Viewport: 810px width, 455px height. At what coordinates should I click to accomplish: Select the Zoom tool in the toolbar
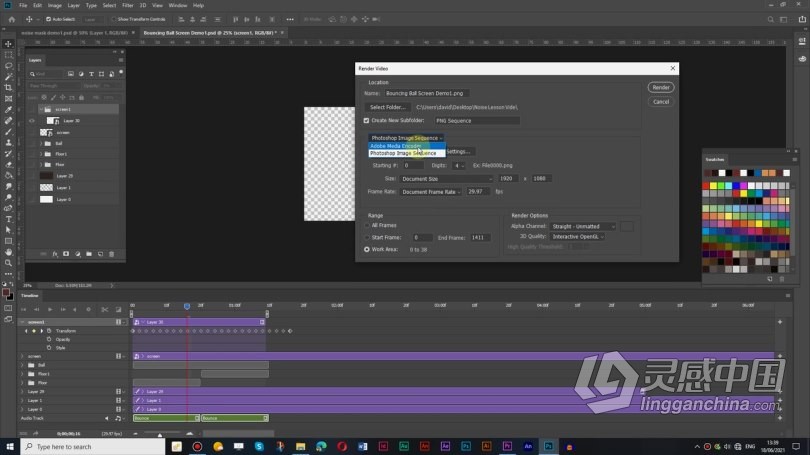pyautogui.click(x=8, y=263)
